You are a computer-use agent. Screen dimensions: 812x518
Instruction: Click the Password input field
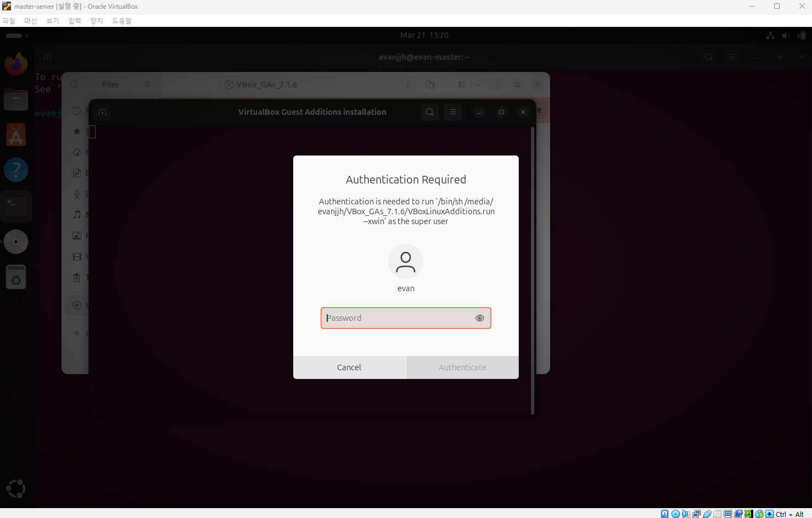tap(406, 318)
